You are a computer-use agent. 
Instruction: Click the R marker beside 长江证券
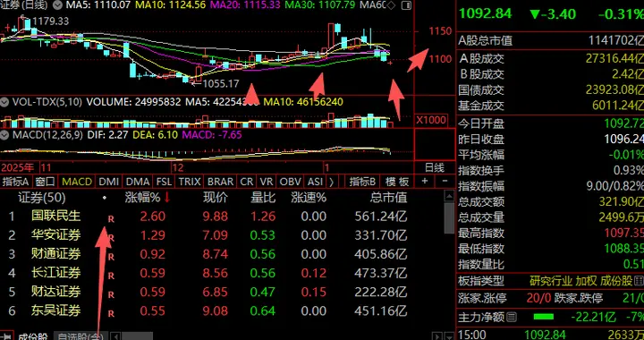coord(111,276)
